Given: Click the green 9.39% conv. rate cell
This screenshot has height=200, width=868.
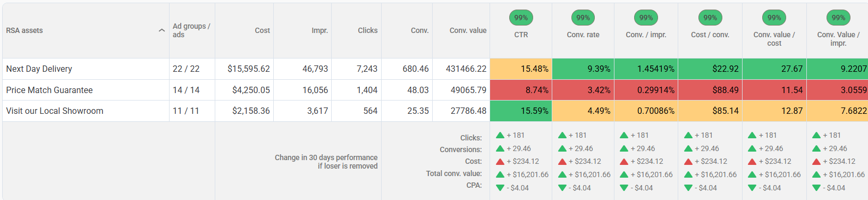Looking at the screenshot, I should tap(583, 69).
